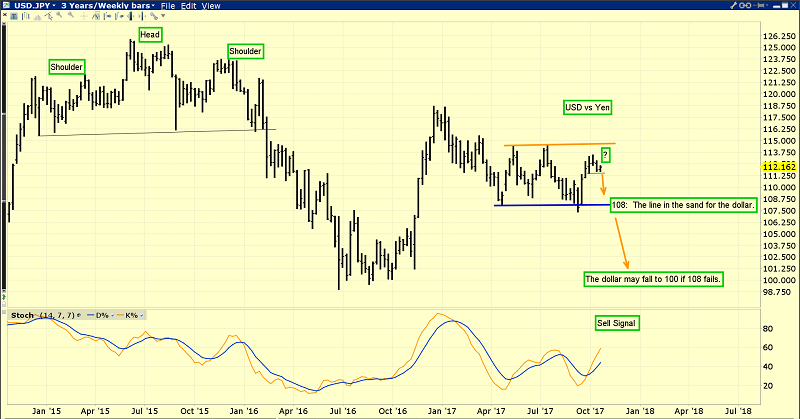Open the View menu
This screenshot has height=419, width=800.
pos(212,6)
